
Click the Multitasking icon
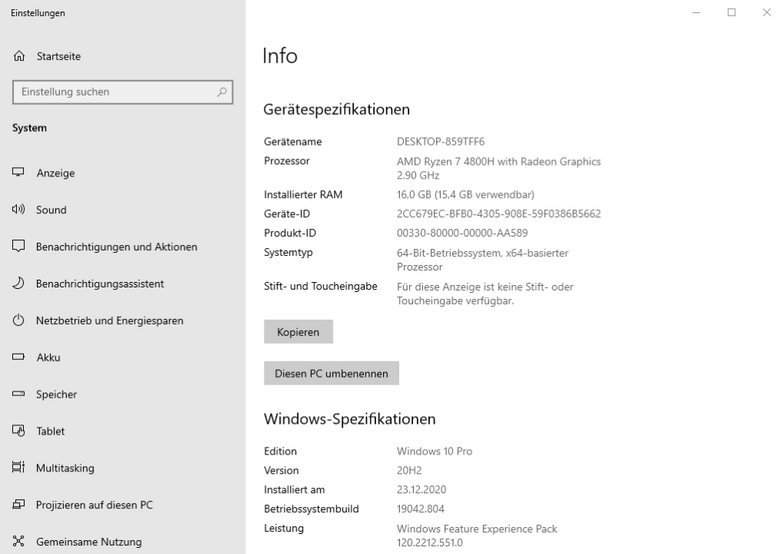click(18, 467)
